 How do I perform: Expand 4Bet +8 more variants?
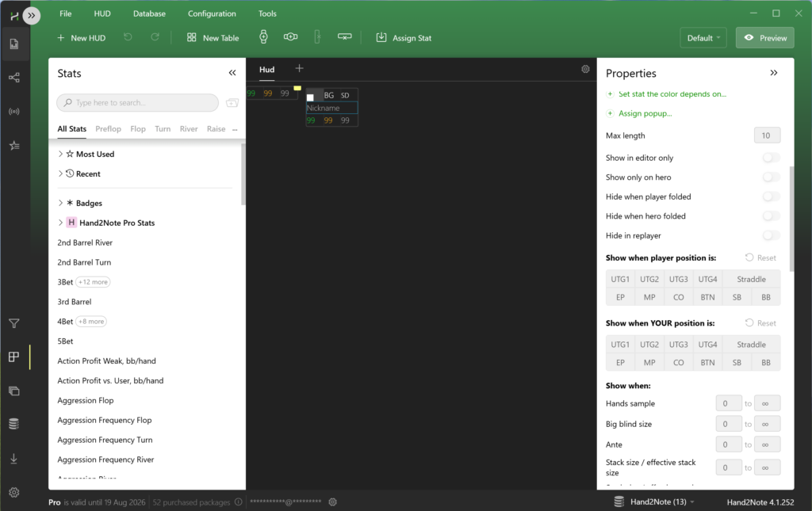click(92, 321)
